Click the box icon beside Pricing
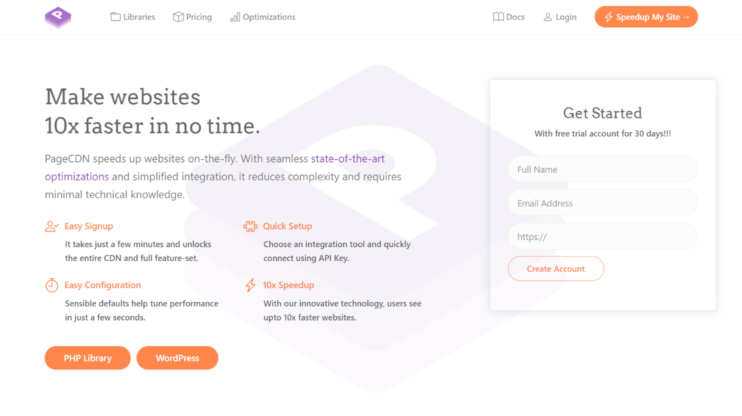Viewport: 742px width, 416px height. point(178,17)
